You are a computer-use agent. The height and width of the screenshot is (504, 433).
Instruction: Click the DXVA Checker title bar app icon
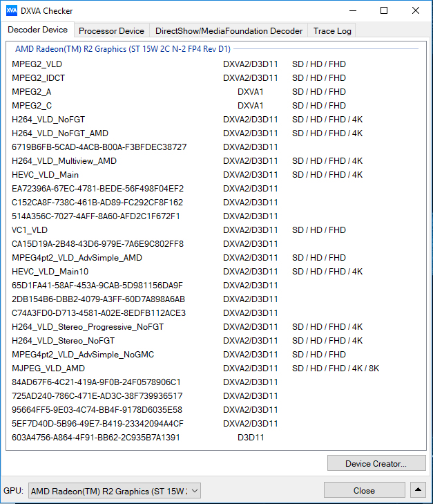click(12, 11)
